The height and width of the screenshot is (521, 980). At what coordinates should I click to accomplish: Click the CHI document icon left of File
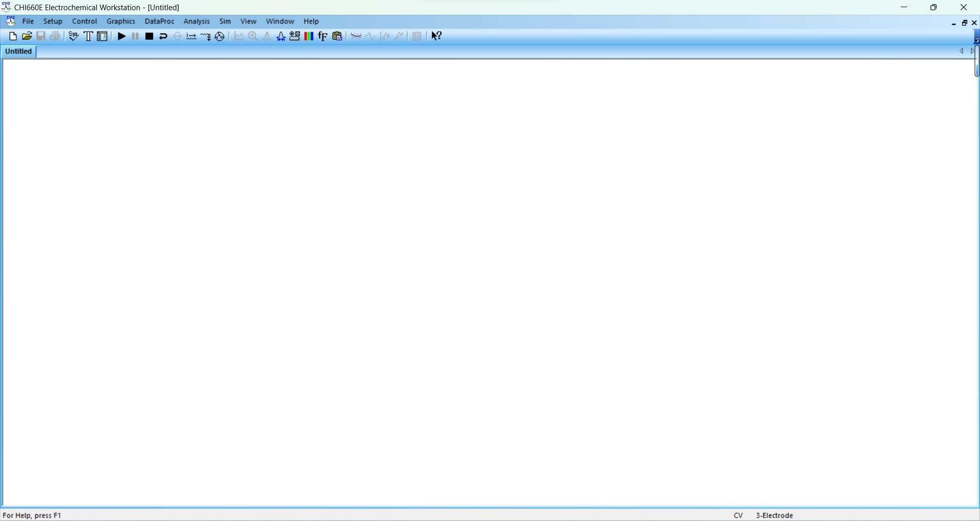click(11, 21)
